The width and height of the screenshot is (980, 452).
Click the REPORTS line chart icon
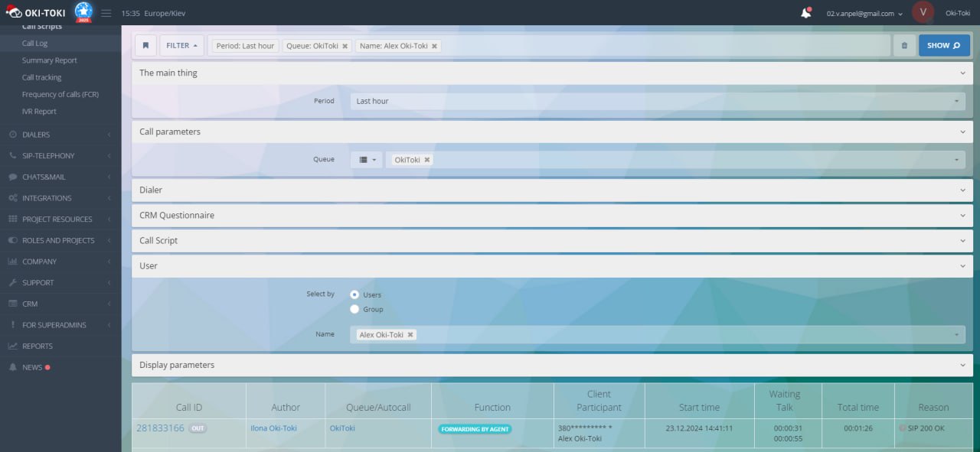tap(13, 346)
